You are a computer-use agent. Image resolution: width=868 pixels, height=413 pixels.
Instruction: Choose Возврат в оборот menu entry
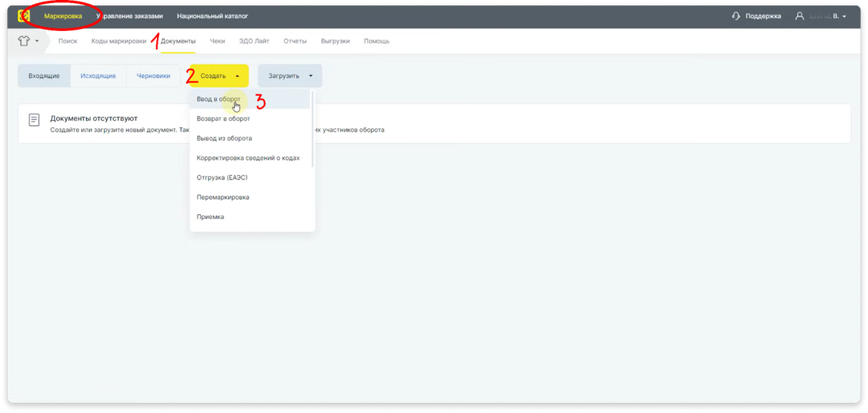pyautogui.click(x=250, y=119)
